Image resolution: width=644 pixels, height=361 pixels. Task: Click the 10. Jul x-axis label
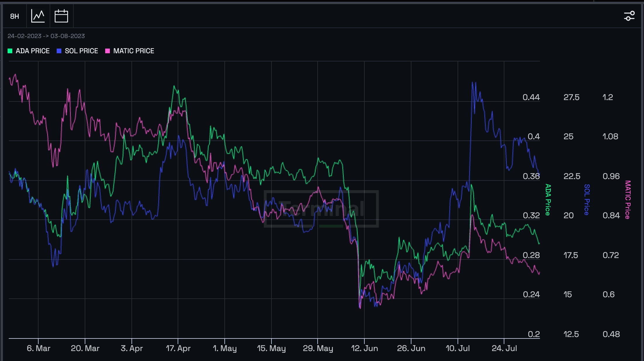coord(458,348)
